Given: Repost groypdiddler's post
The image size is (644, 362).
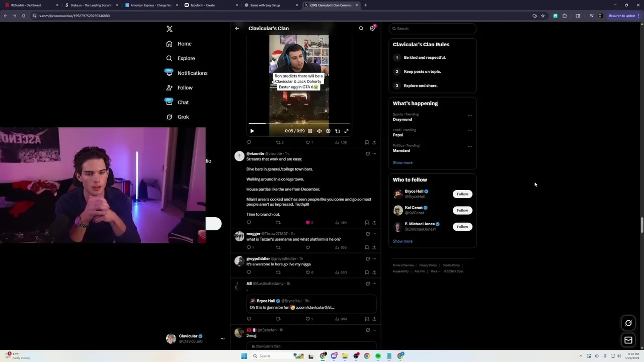Looking at the screenshot, I should pos(278,272).
